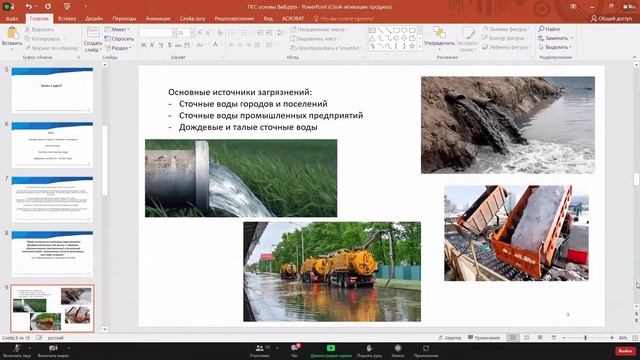Switch to Slide Sorter view in status bar
640x360 pixels.
[527, 338]
